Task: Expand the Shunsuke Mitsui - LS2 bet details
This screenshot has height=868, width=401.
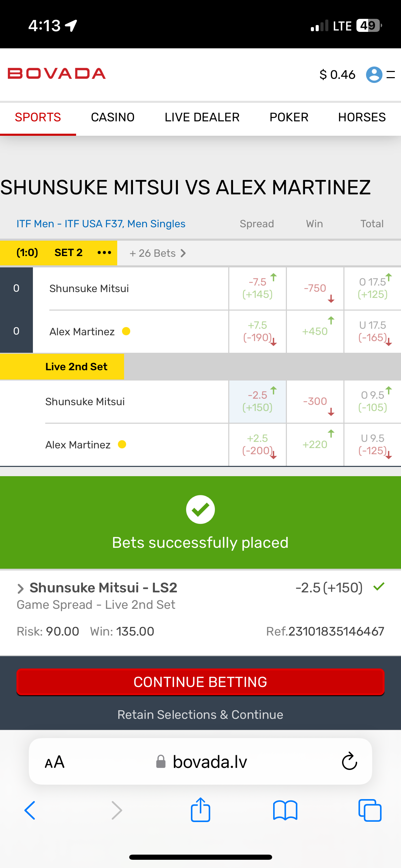Action: point(21,589)
